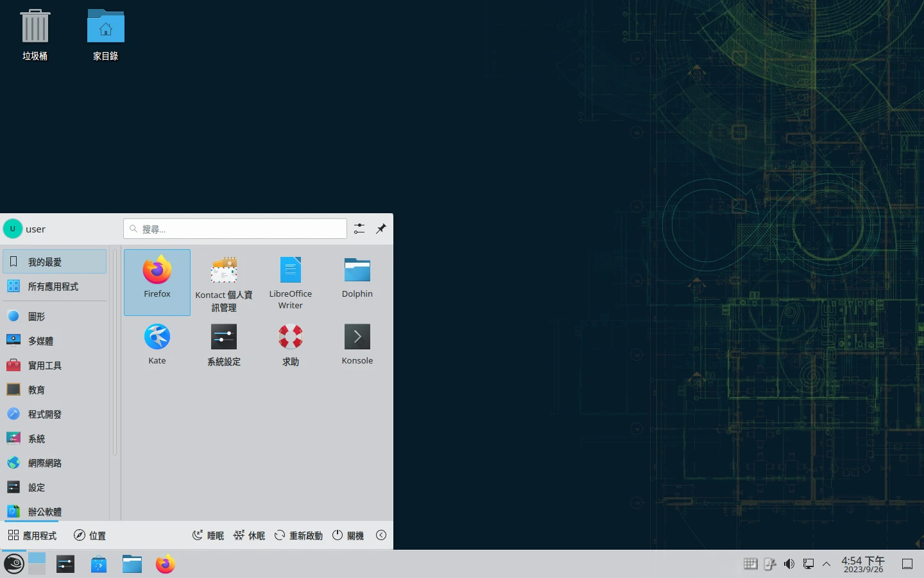Expand more session options arrow
The image size is (924, 578).
pyautogui.click(x=381, y=535)
